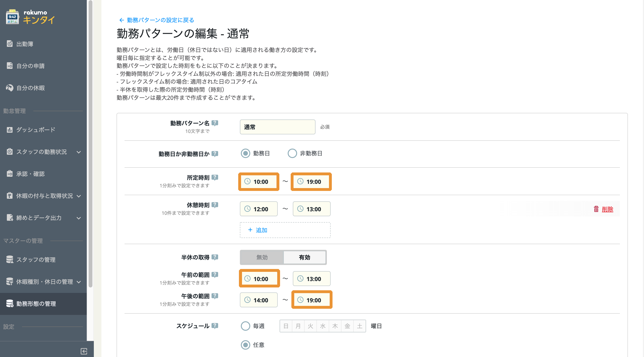Click the help icon next to 勤務パターン名
This screenshot has width=644, height=357.
[215, 123]
